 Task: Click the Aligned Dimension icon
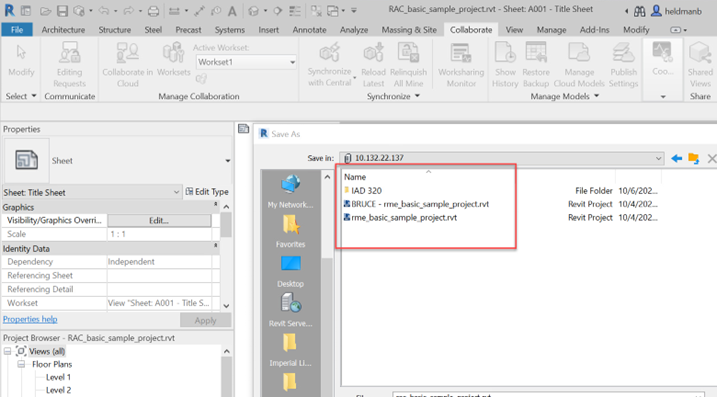200,11
